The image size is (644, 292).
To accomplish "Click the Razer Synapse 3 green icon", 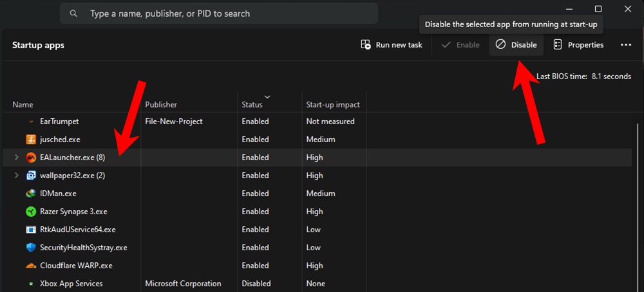I will click(31, 212).
